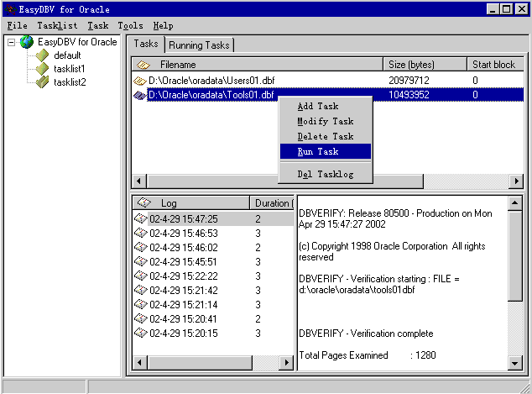
Task: Click log icon for 02-4-29 15:45:51
Action: pyautogui.click(x=140, y=261)
